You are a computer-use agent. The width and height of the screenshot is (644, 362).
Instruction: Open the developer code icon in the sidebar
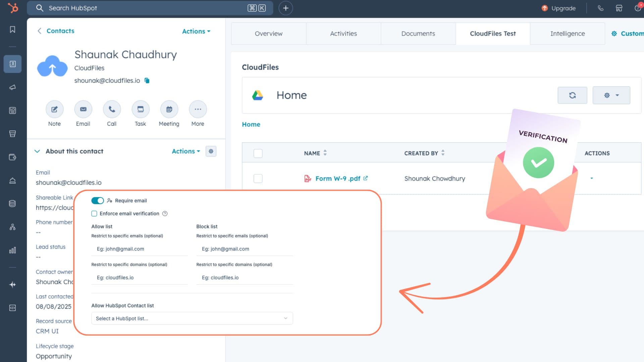(12, 308)
